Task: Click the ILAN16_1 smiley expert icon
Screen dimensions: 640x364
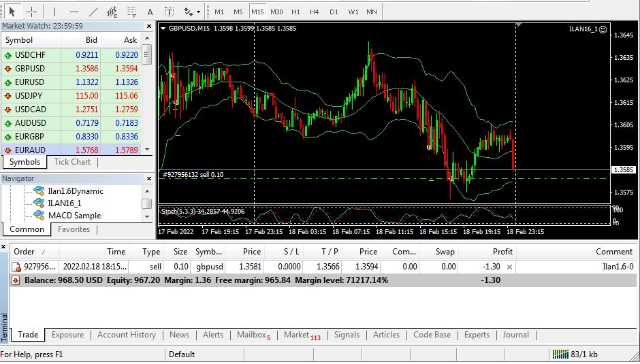Action: tap(603, 29)
